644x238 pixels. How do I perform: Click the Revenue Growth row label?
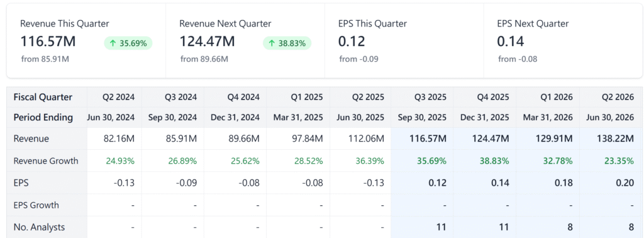(x=46, y=161)
